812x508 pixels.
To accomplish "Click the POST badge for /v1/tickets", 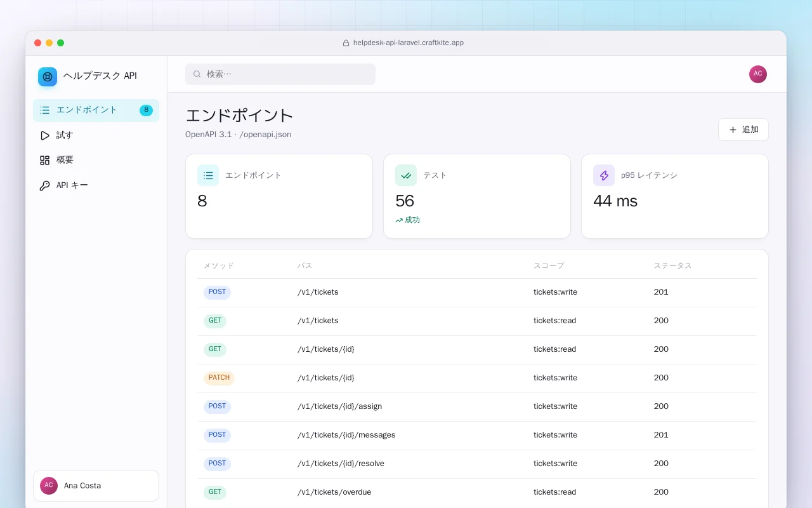I will (x=217, y=293).
